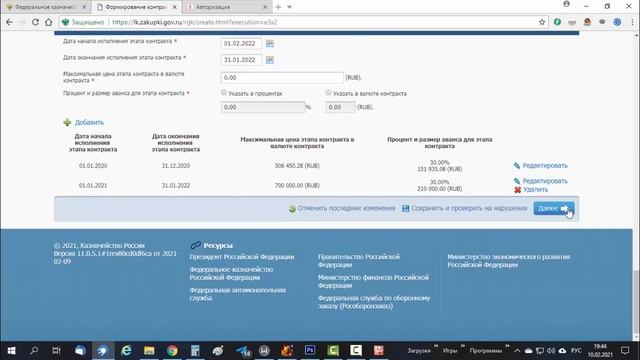Open Федеральное казначейство Российской Федерации footer link
Viewport: 640px width, 360px height.
[231, 273]
